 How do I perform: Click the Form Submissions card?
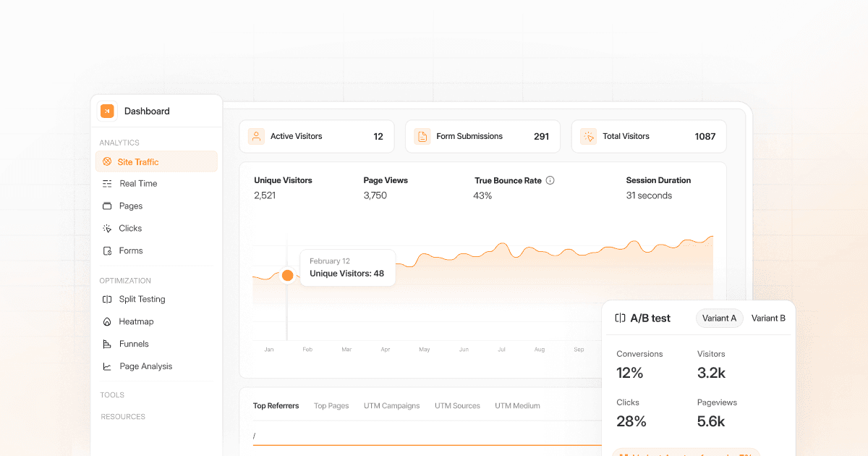(482, 136)
